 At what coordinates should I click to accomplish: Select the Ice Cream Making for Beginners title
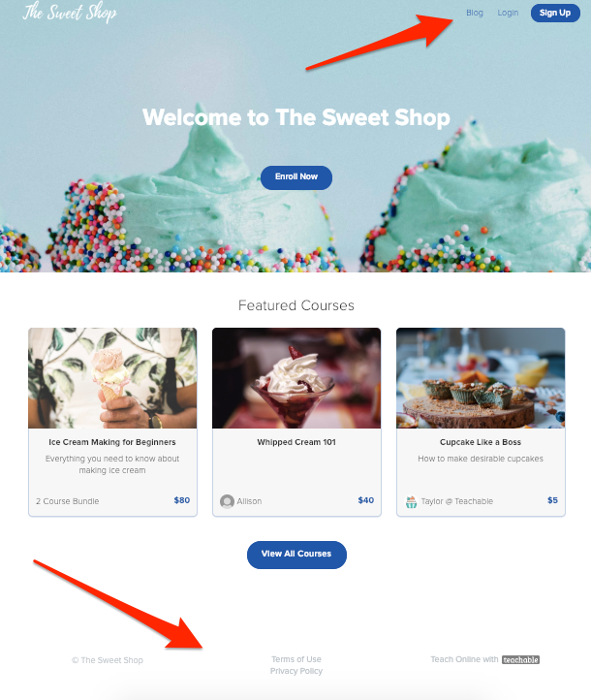112,442
